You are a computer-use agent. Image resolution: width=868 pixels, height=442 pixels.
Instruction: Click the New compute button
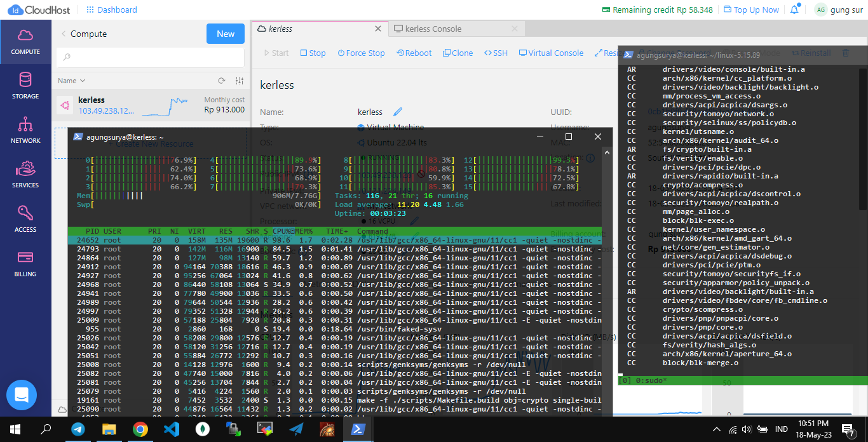(226, 34)
